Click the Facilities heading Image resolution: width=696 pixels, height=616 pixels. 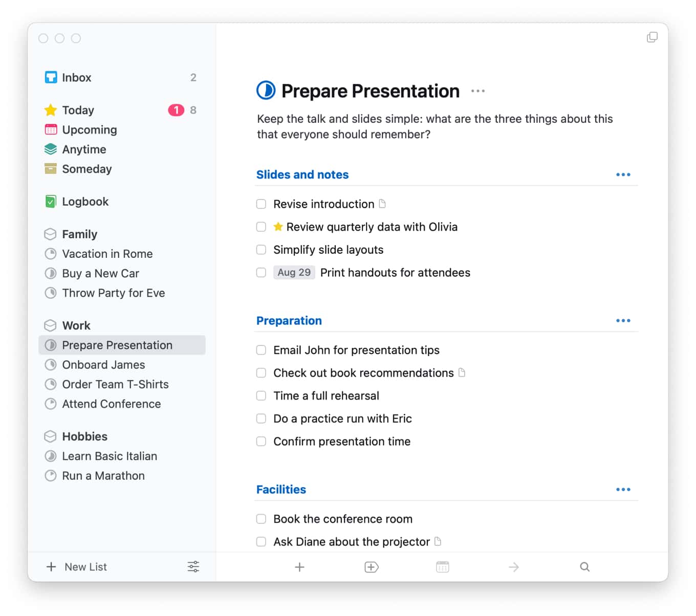(x=281, y=490)
